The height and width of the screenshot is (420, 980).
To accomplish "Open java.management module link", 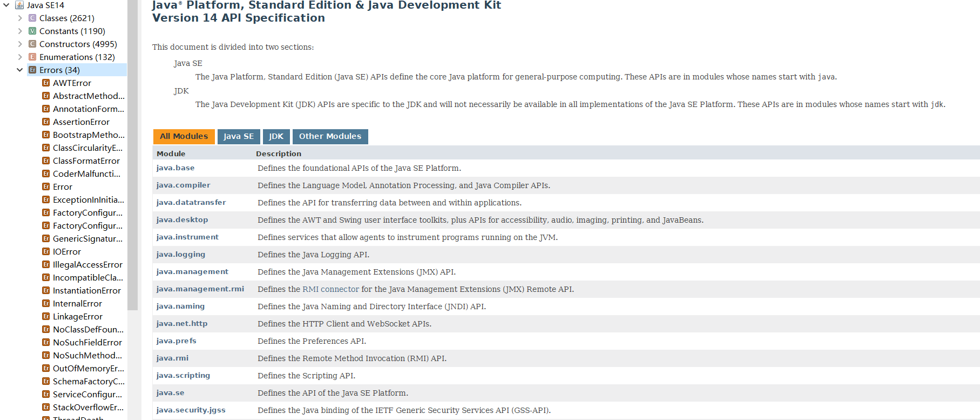I will 192,272.
